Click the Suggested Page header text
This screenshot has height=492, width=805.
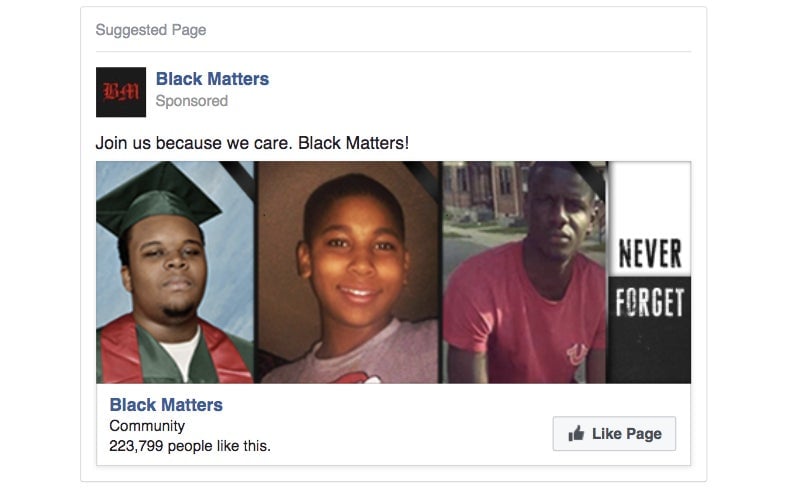tap(151, 30)
